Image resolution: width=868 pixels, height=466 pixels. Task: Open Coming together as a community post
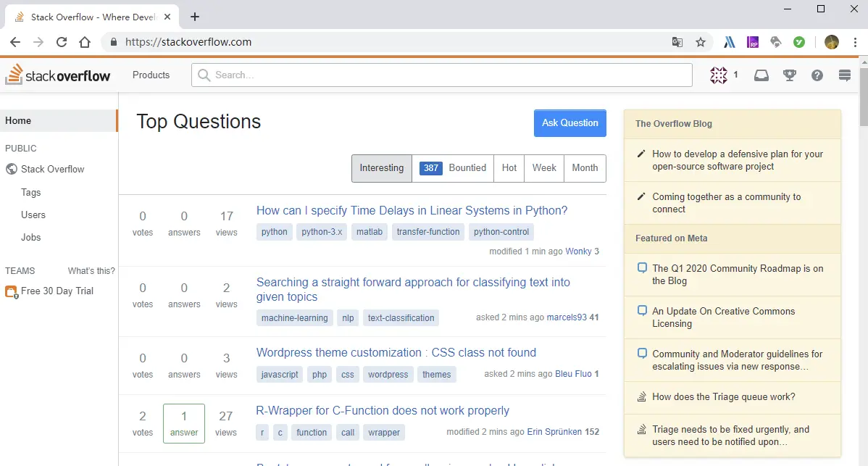(726, 202)
